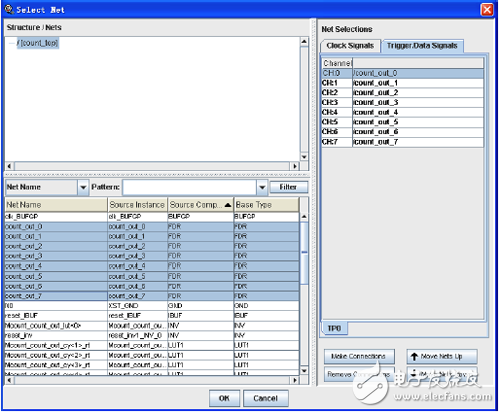Click the net table scroll right arrow
Viewport: 500px width, 413px height.
[295, 380]
